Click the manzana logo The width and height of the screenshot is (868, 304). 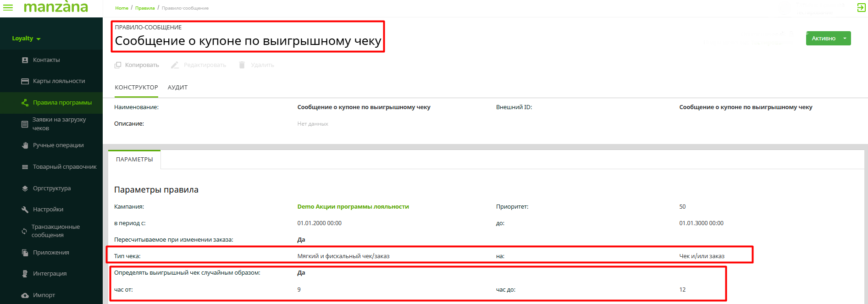(x=55, y=7)
